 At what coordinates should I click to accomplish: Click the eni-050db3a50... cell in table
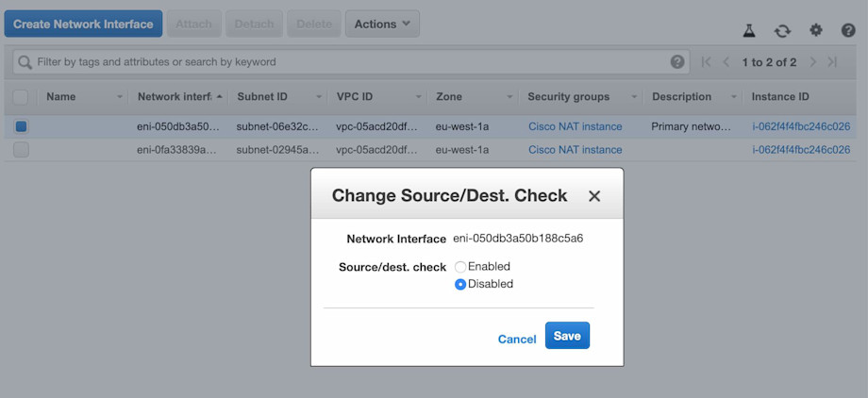(x=177, y=126)
